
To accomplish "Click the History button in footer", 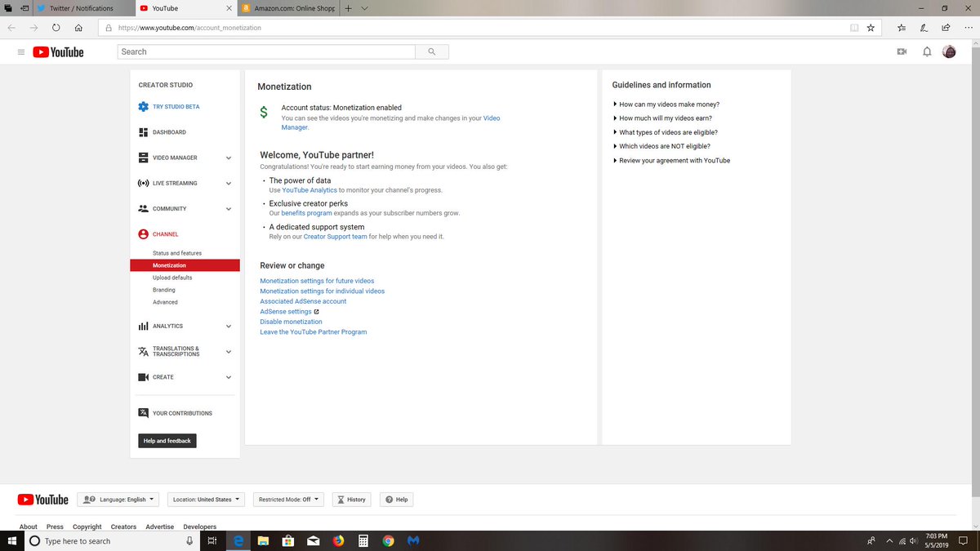I will (351, 499).
